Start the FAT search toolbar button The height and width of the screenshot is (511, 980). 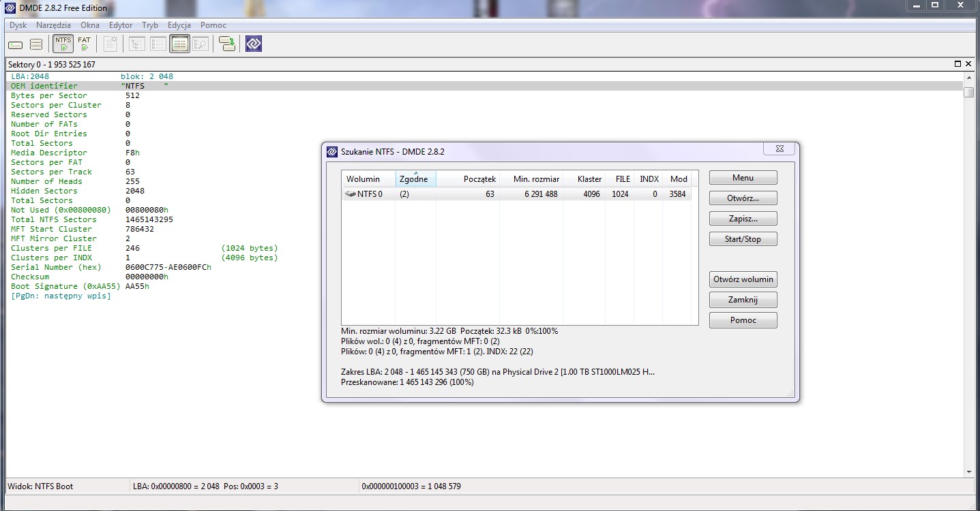(84, 44)
